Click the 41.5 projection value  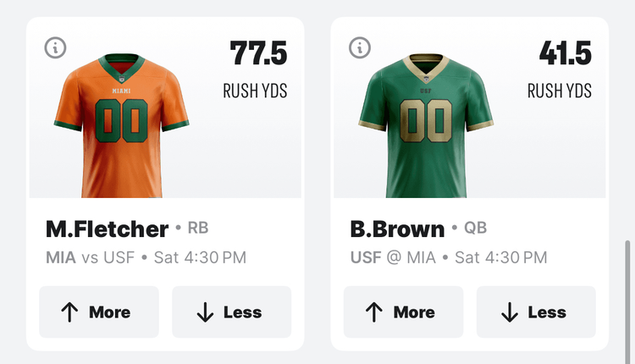point(564,53)
